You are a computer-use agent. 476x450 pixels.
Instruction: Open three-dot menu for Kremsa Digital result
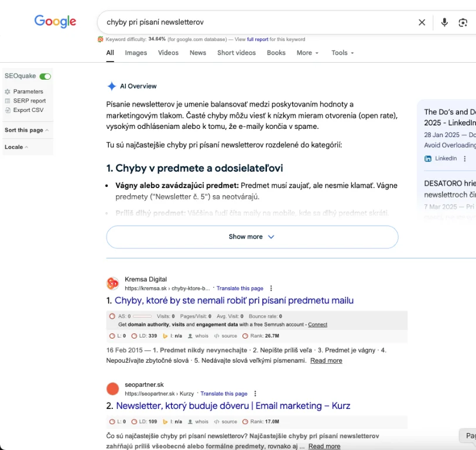coord(271,288)
